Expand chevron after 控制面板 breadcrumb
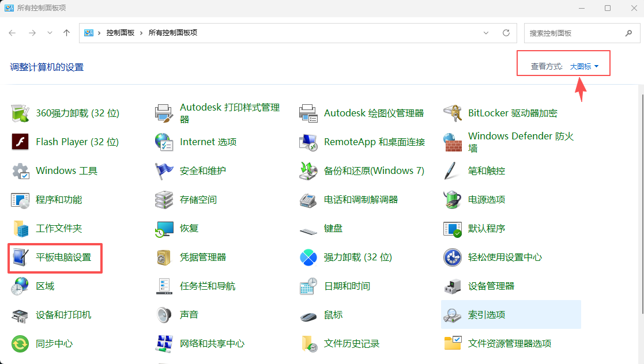This screenshot has width=644, height=364. point(141,33)
